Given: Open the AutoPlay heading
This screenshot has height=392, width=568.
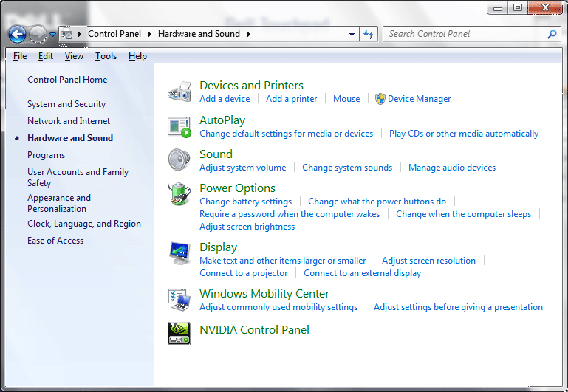Looking at the screenshot, I should pos(222,120).
